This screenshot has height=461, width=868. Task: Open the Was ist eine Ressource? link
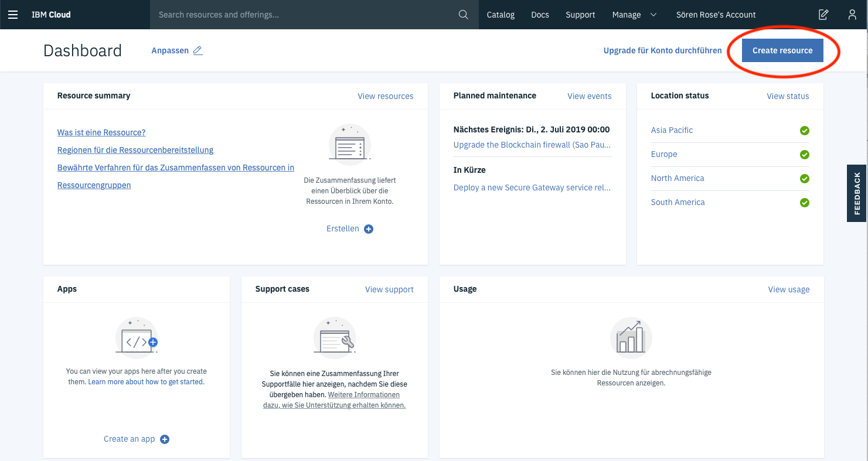coord(101,132)
